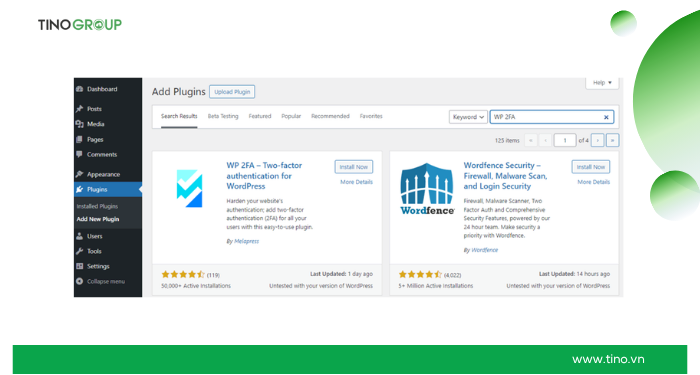This screenshot has width=700, height=375.
Task: Click the Posts pin icon
Action: pos(79,109)
